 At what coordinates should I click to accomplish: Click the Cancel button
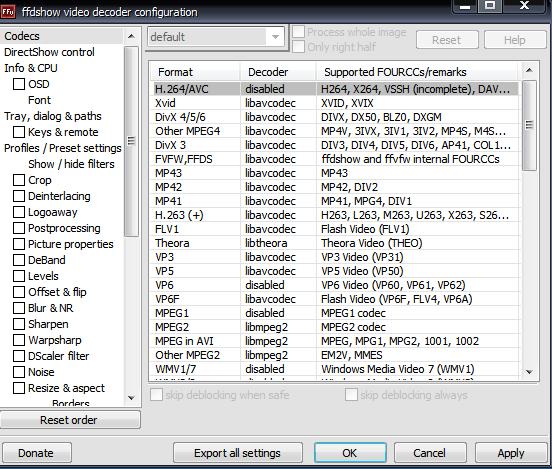pos(430,453)
